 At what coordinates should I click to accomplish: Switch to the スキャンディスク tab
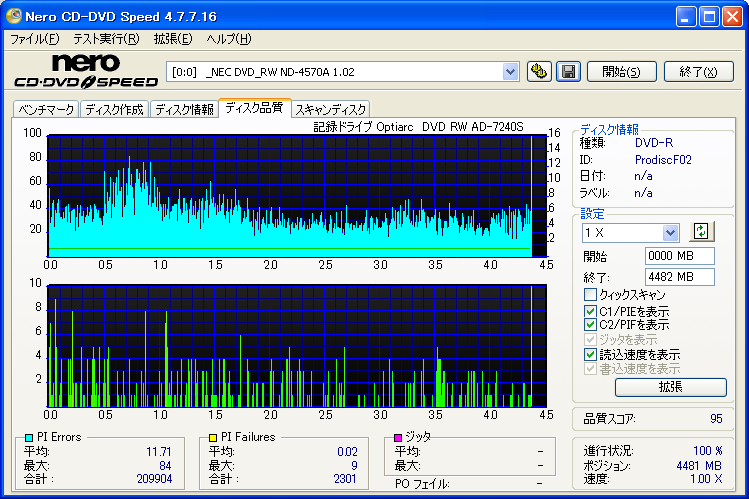(331, 109)
